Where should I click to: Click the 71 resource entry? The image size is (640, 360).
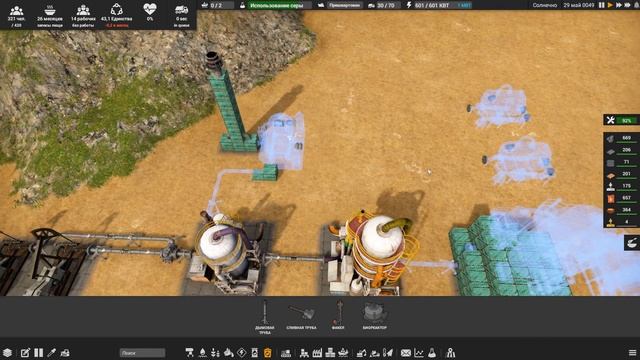[x=621, y=162]
